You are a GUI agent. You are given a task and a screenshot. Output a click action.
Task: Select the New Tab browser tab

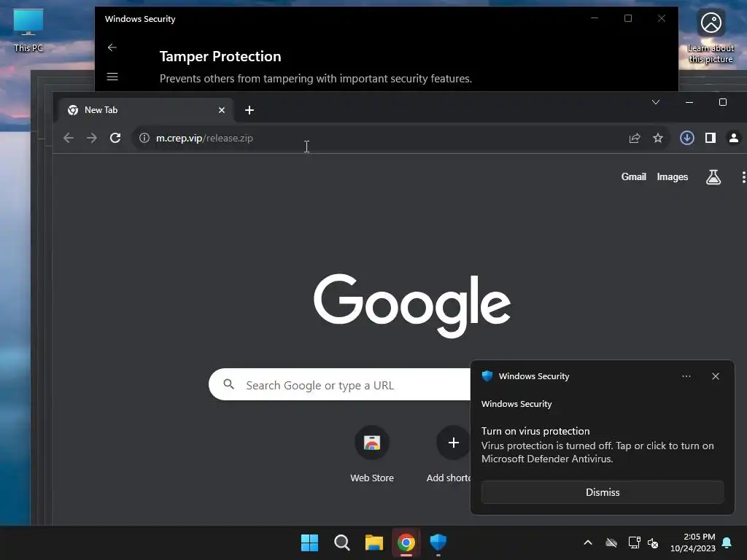[145, 110]
